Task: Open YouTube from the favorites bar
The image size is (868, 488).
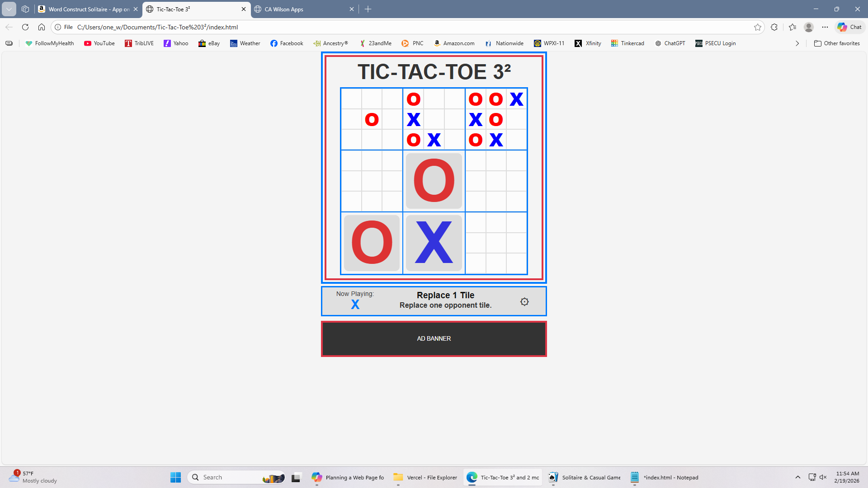Action: point(99,43)
